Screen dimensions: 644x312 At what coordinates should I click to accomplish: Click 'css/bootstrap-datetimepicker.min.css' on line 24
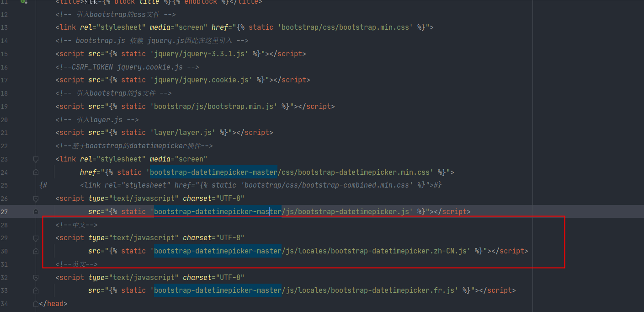(355, 172)
